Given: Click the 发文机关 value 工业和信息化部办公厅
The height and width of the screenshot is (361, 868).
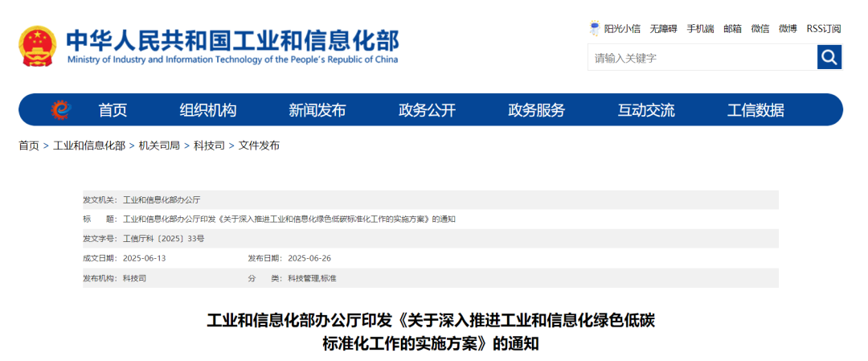Looking at the screenshot, I should coord(161,200).
